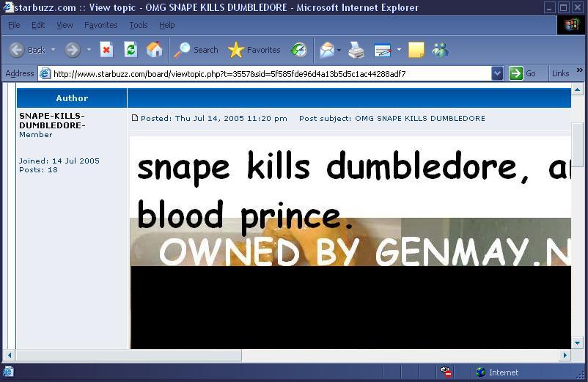Expand the Links toolbar chevron
The image size is (588, 382).
580,70
